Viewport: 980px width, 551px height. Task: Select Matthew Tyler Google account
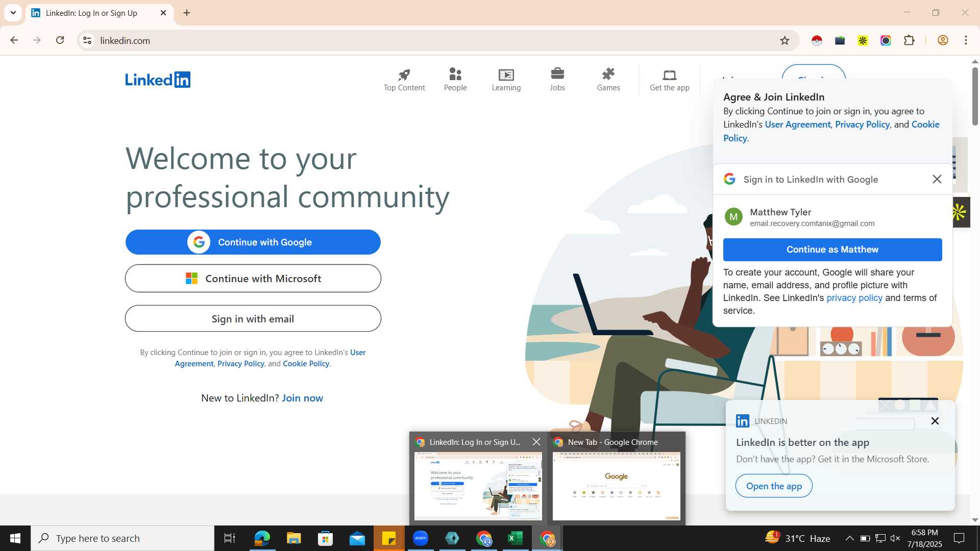[832, 217]
